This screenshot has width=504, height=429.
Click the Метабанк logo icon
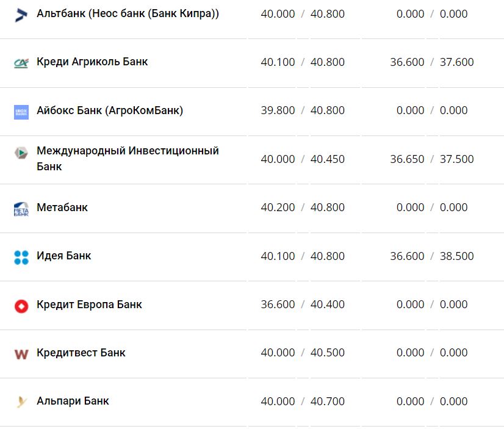pyautogui.click(x=21, y=209)
